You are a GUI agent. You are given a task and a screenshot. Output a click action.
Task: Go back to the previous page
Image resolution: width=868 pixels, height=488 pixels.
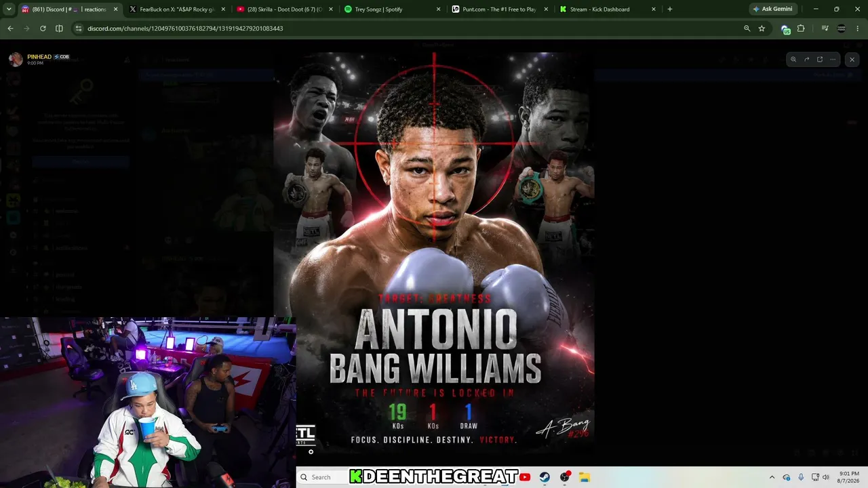[x=10, y=28]
